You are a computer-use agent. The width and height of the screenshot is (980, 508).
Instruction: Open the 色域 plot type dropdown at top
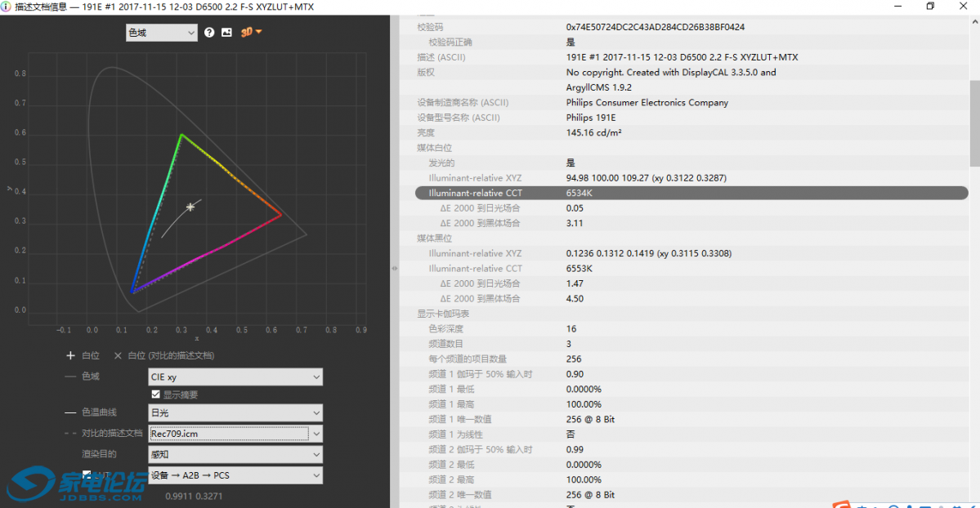tap(162, 33)
